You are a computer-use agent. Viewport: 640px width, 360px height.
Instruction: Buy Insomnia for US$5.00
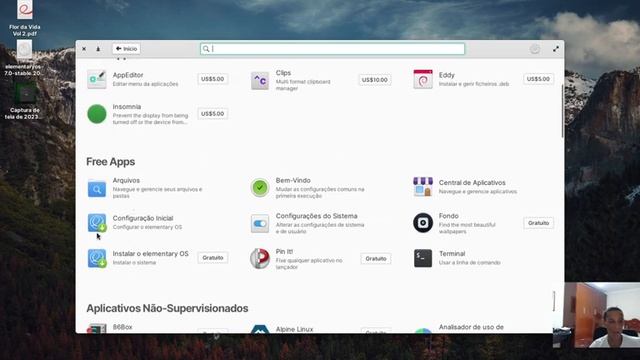[x=213, y=113]
